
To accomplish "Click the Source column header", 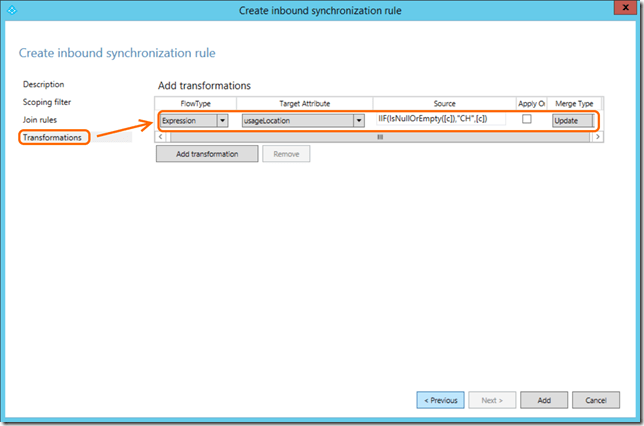I will click(x=444, y=103).
